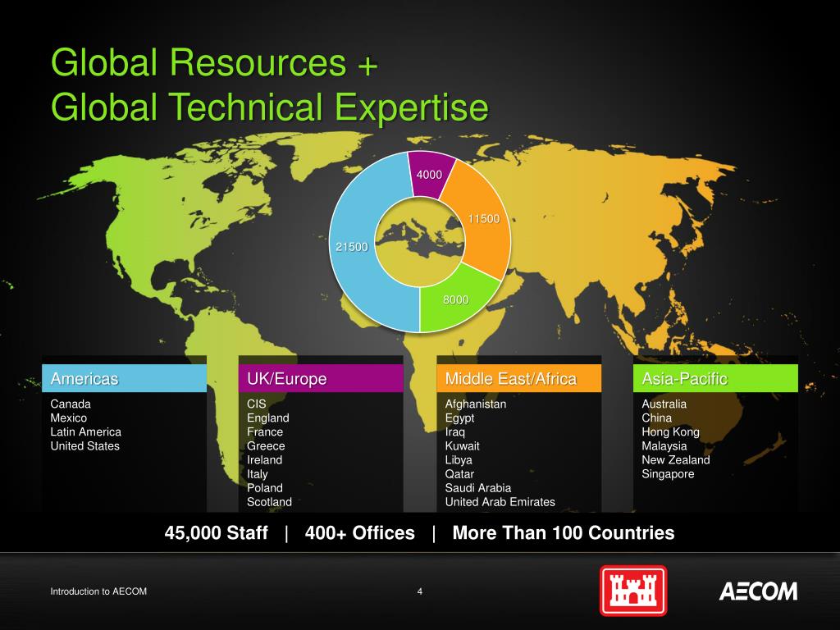Image resolution: width=840 pixels, height=630 pixels.
Task: Click 'New Zealand' in the Asia-Pacific list
Action: pos(676,459)
